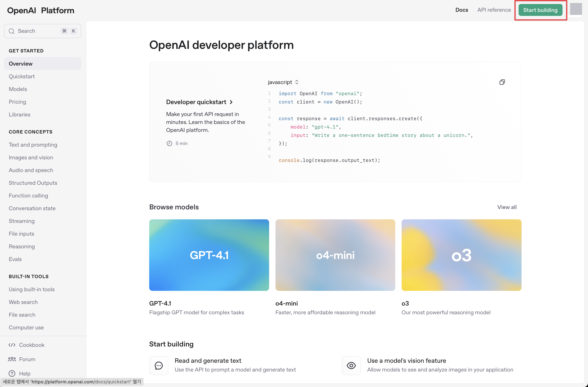Click Use a model's vision feature title
This screenshot has width=588, height=387.
(407, 361)
